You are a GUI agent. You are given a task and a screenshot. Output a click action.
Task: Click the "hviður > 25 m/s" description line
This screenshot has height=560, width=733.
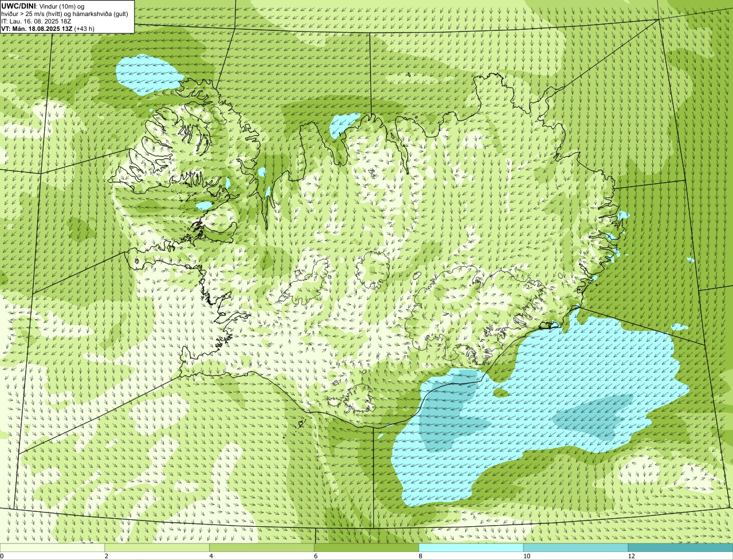tap(65, 13)
